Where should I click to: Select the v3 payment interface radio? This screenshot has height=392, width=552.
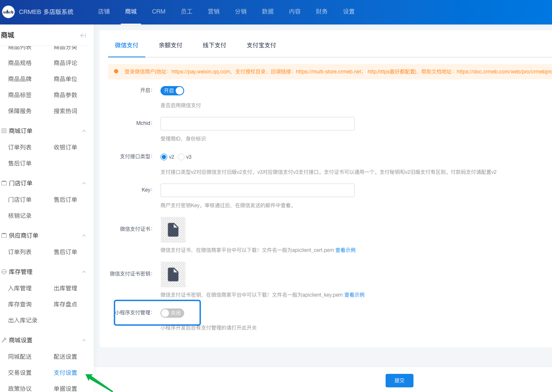(181, 157)
